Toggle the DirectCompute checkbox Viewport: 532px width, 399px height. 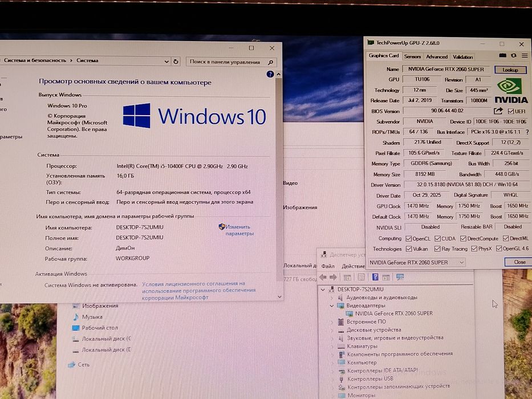[x=464, y=238]
